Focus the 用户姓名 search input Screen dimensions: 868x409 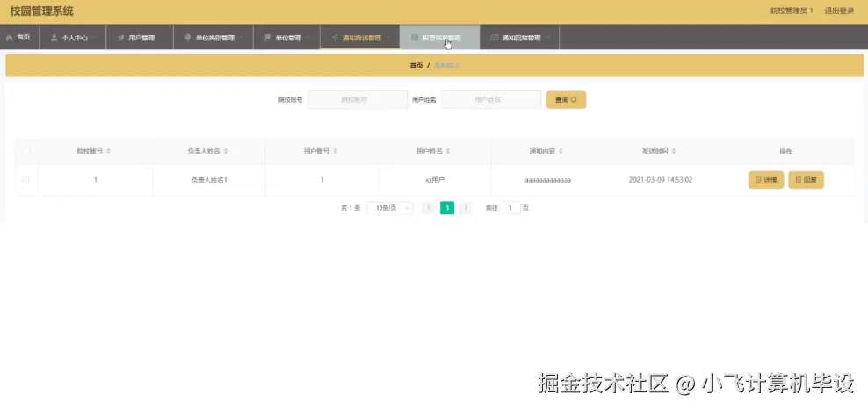click(491, 99)
